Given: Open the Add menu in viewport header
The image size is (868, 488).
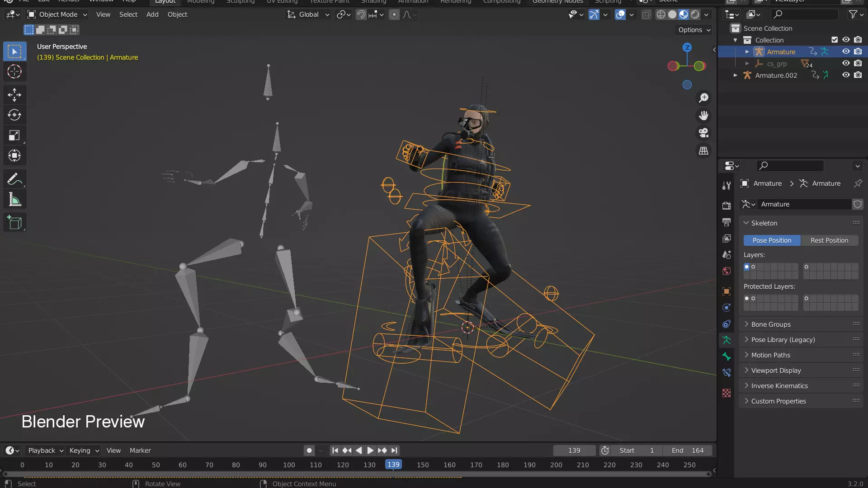Looking at the screenshot, I should [x=152, y=14].
